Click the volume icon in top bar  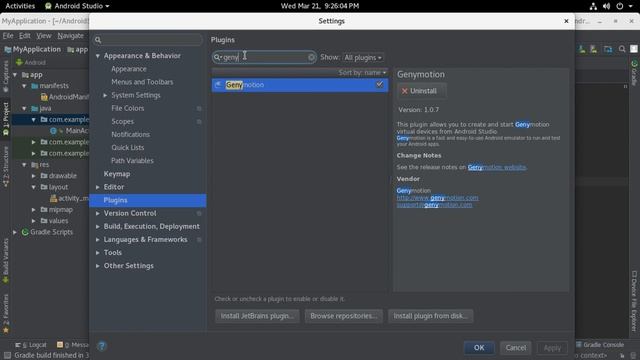pos(607,6)
